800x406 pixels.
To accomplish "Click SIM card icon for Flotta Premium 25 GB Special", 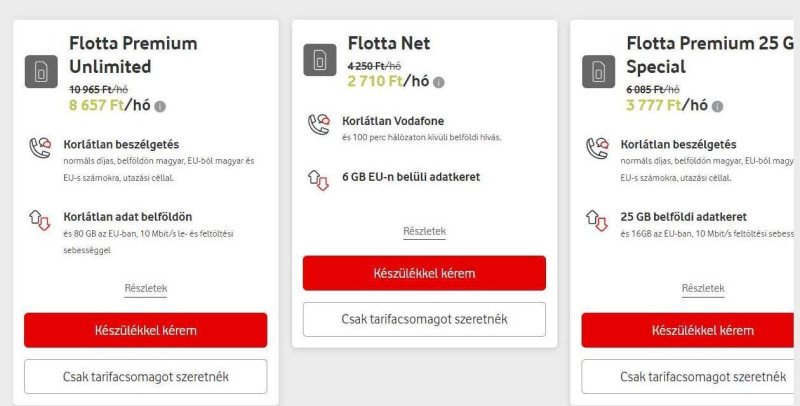I will [x=598, y=72].
